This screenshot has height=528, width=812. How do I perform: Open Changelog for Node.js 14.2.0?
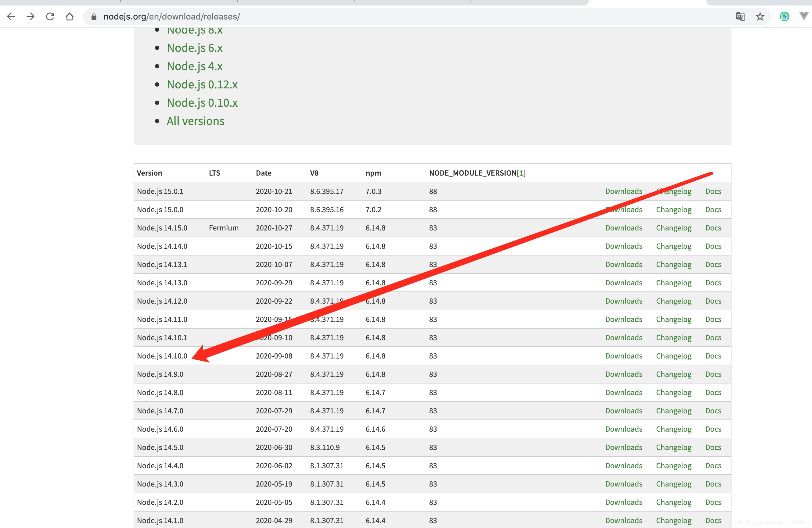(x=674, y=502)
